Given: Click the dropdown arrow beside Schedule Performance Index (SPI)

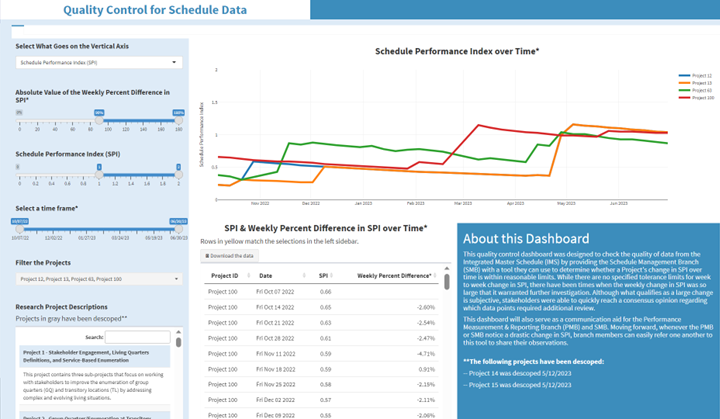Looking at the screenshot, I should tap(176, 62).
